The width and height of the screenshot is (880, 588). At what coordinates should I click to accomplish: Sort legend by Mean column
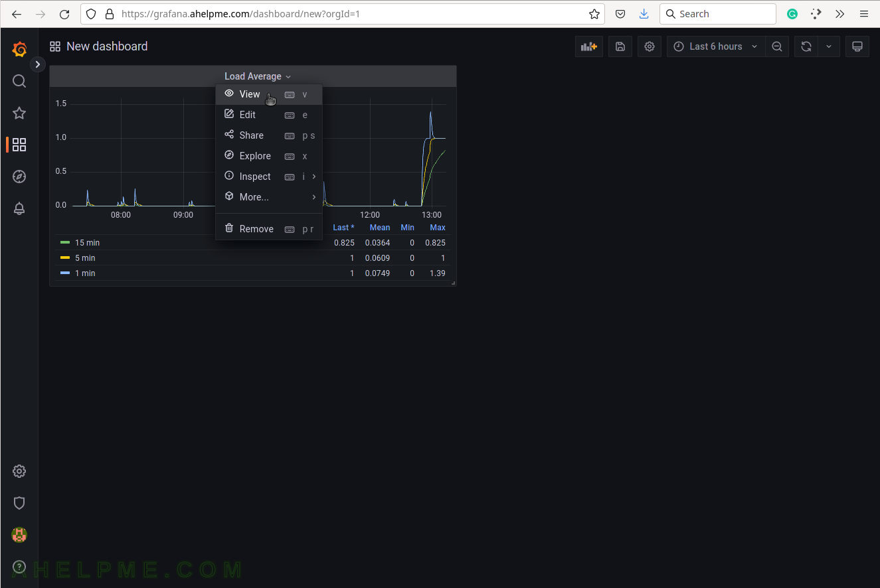pyautogui.click(x=380, y=228)
